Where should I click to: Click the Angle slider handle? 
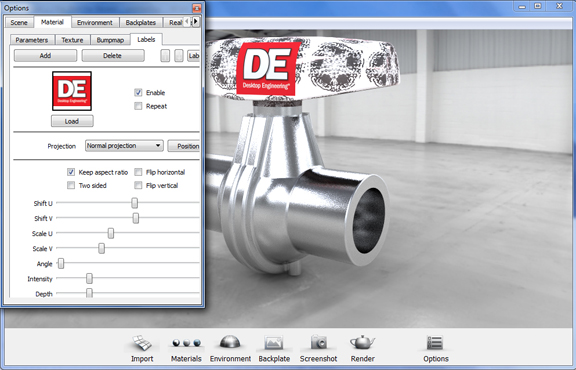pos(61,263)
